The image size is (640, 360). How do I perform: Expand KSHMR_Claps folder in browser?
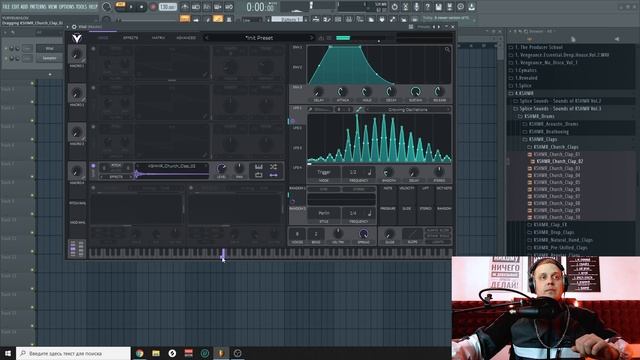click(x=542, y=139)
